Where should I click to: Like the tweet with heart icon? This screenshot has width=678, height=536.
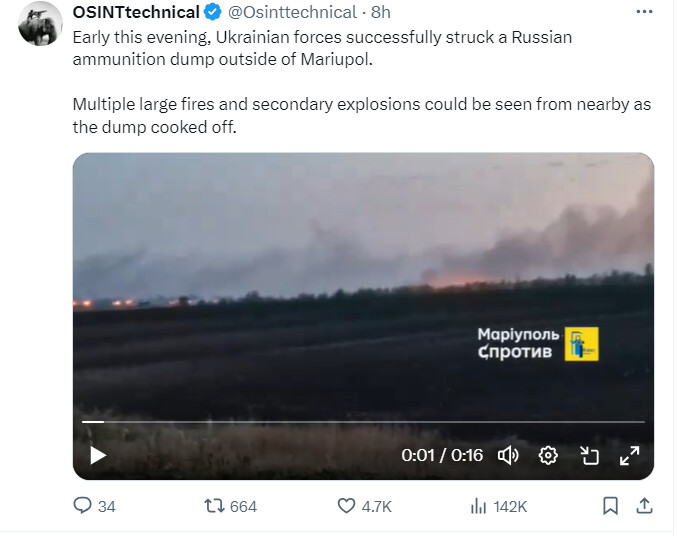pos(346,506)
